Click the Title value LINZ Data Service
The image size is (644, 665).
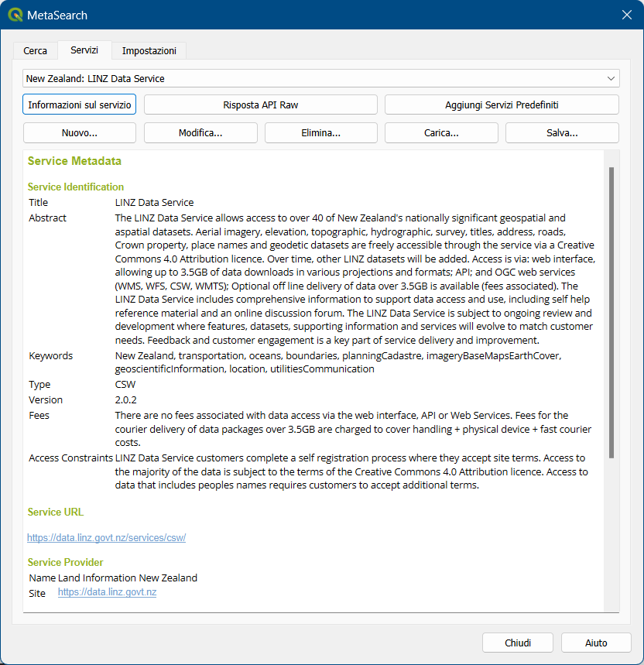click(154, 202)
